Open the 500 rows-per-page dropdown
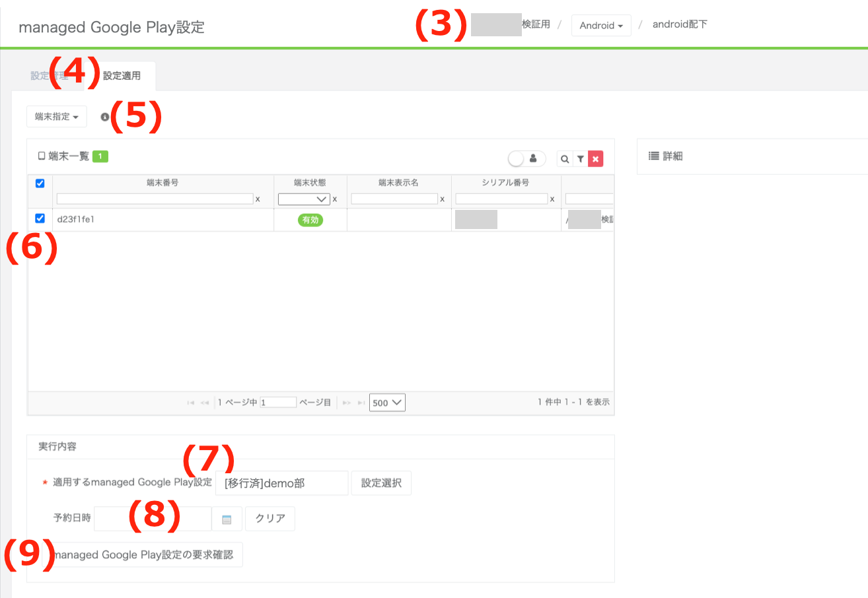Viewport: 868px width, 598px height. [387, 402]
